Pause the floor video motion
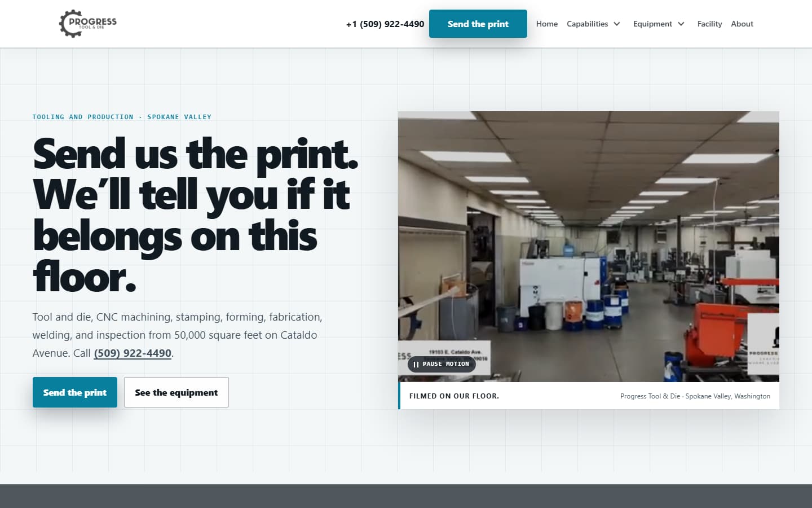 [x=442, y=364]
